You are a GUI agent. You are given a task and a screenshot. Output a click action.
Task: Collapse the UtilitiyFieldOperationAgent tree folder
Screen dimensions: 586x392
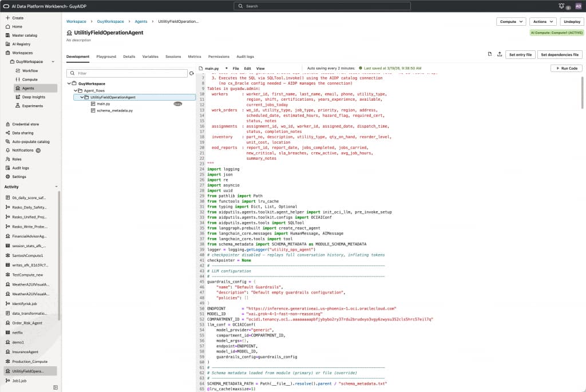tap(82, 97)
